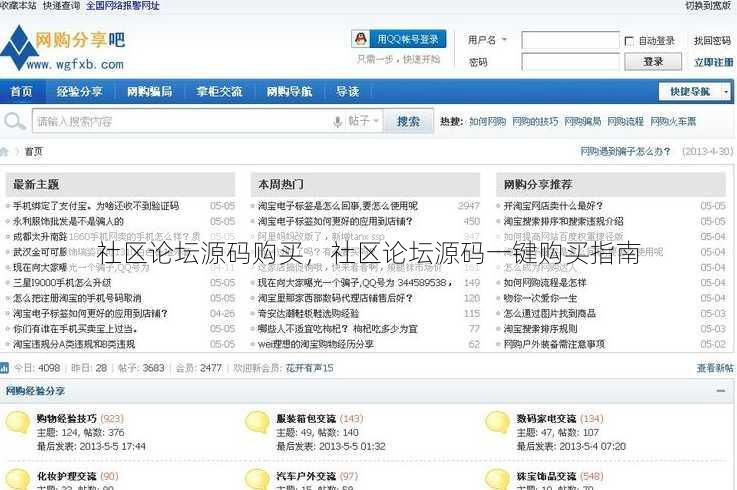This screenshot has width=737, height=490.
Task: Click the site logo 网购分享吧
Action: click(63, 48)
